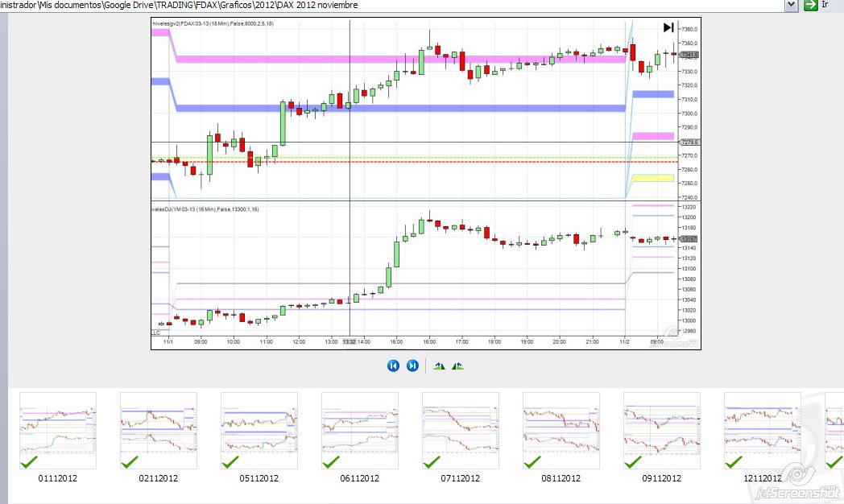Click the 'Ir' label beside the Go arrow

825,4
